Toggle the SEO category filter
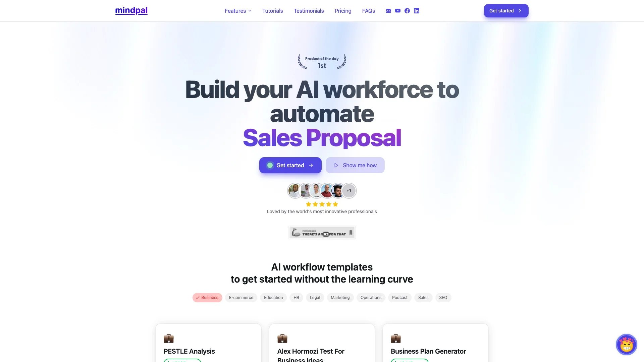Viewport: 644px width, 362px height. 443,297
